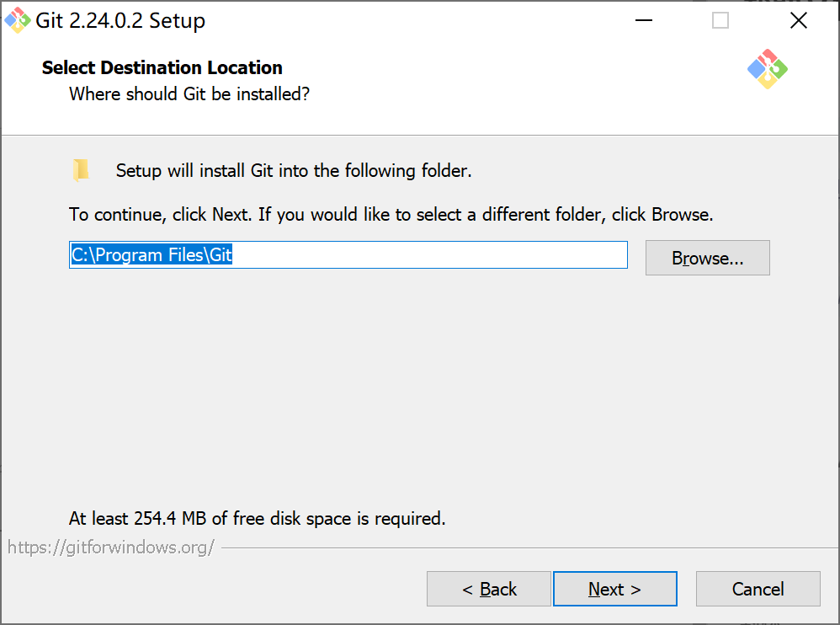This screenshot has height=625, width=840.
Task: Click the Git icon in the title bar
Action: (18, 21)
